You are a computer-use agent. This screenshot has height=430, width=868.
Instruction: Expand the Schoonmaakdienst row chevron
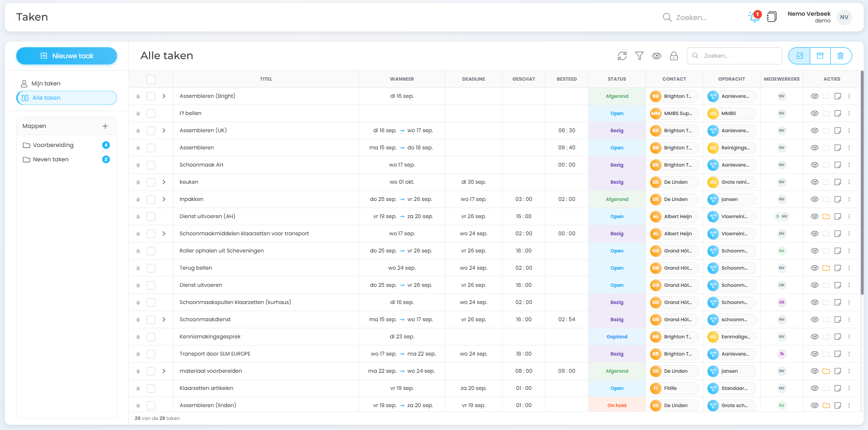tap(164, 320)
